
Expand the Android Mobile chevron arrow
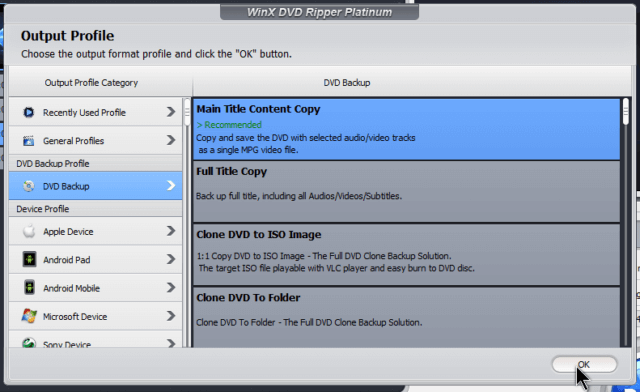click(x=171, y=287)
